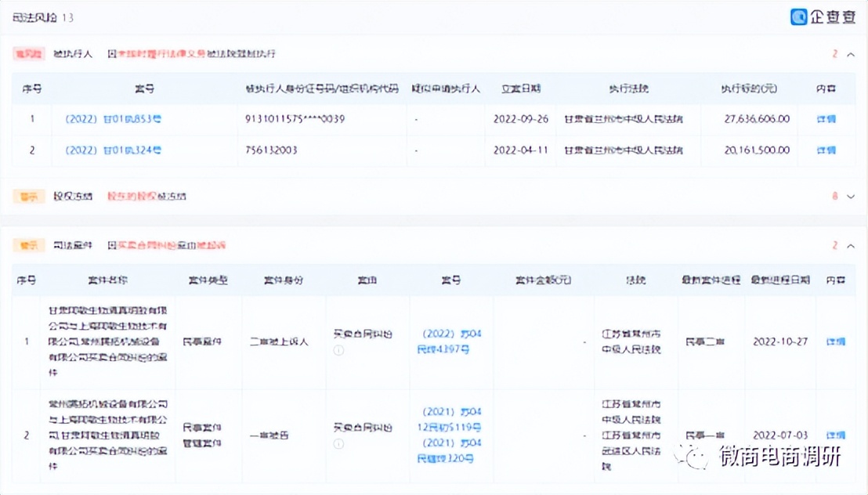Click the info icon beside second 买卖合同纠纷 case
Viewport: 868px width, 495px height.
pos(337,443)
